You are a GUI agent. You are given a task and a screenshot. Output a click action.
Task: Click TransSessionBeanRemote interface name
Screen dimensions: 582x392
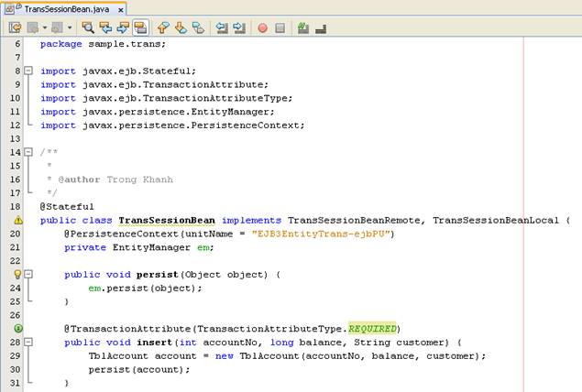354,221
